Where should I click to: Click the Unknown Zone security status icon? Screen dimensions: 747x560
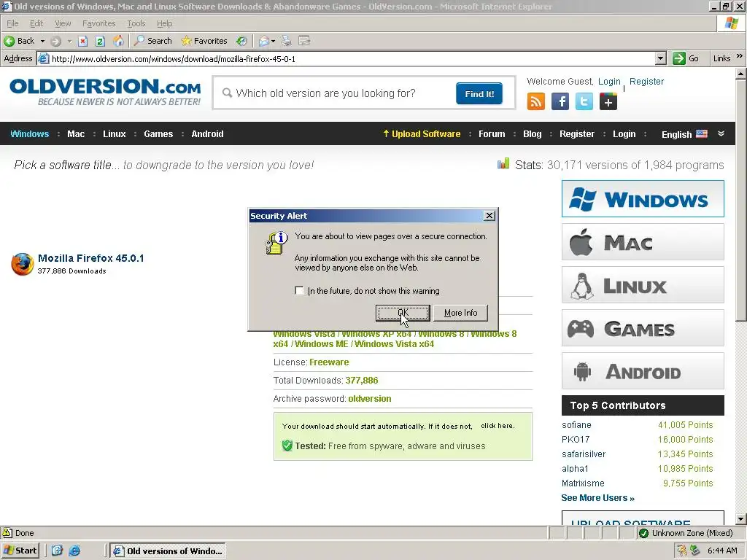[643, 533]
